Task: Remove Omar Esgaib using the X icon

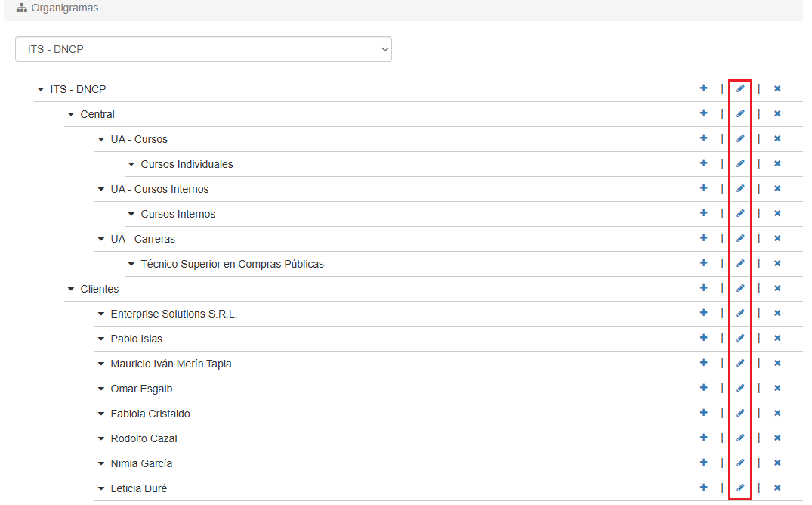Action: click(776, 389)
